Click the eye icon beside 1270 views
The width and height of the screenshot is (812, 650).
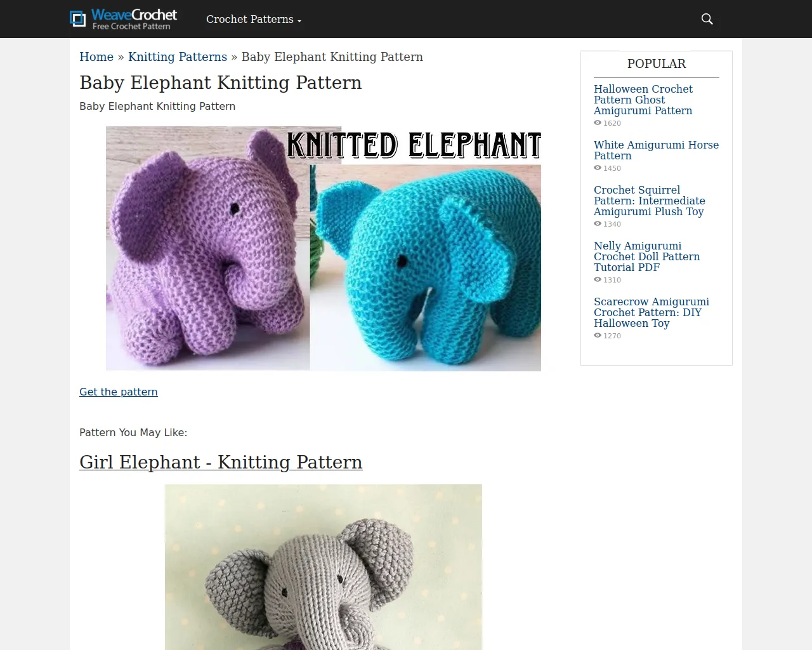click(x=598, y=336)
